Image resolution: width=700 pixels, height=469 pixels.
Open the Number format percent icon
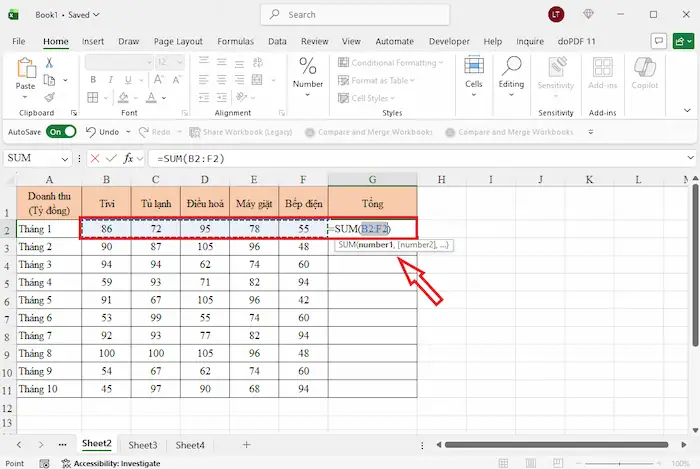point(308,66)
